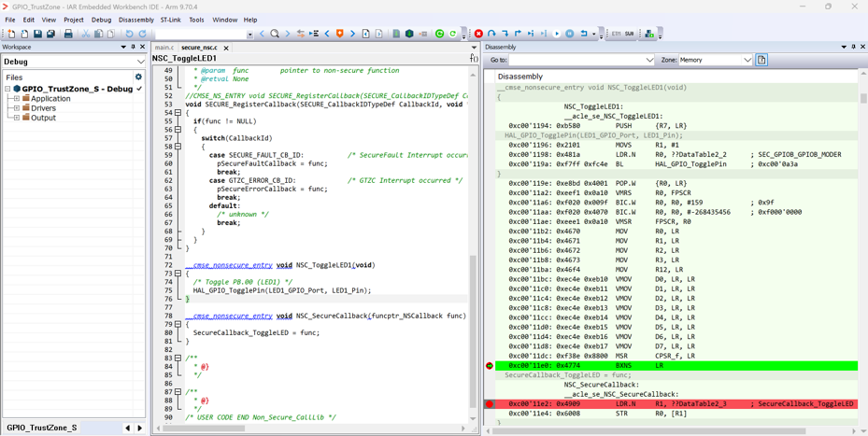868x436 pixels.
Task: Click the Step Over icon
Action: tap(491, 34)
